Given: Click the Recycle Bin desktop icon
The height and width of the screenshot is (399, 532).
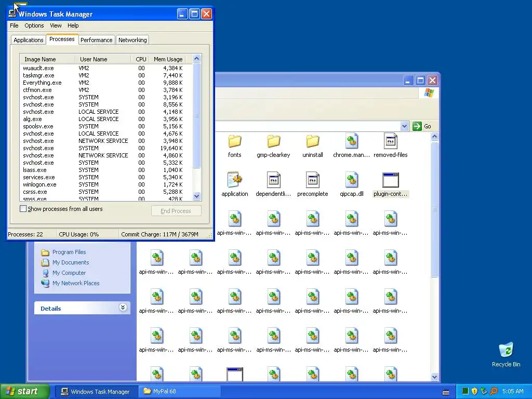Looking at the screenshot, I should [x=506, y=351].
